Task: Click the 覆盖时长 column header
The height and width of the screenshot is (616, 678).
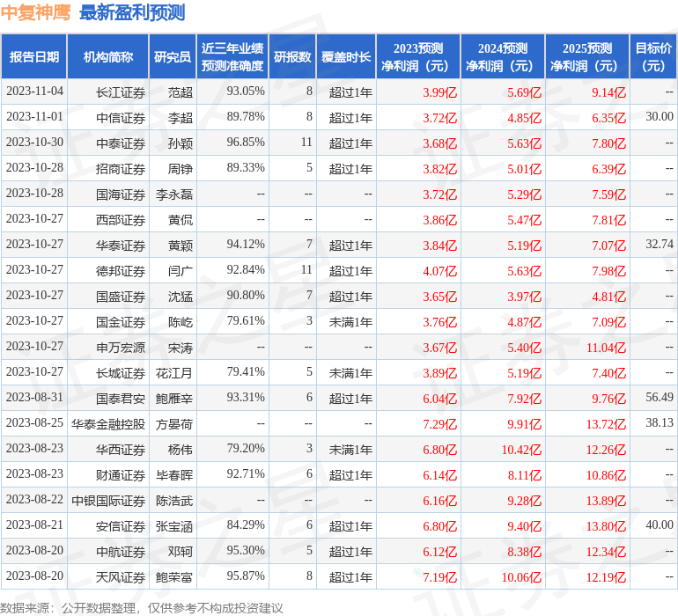Action: pyautogui.click(x=346, y=56)
